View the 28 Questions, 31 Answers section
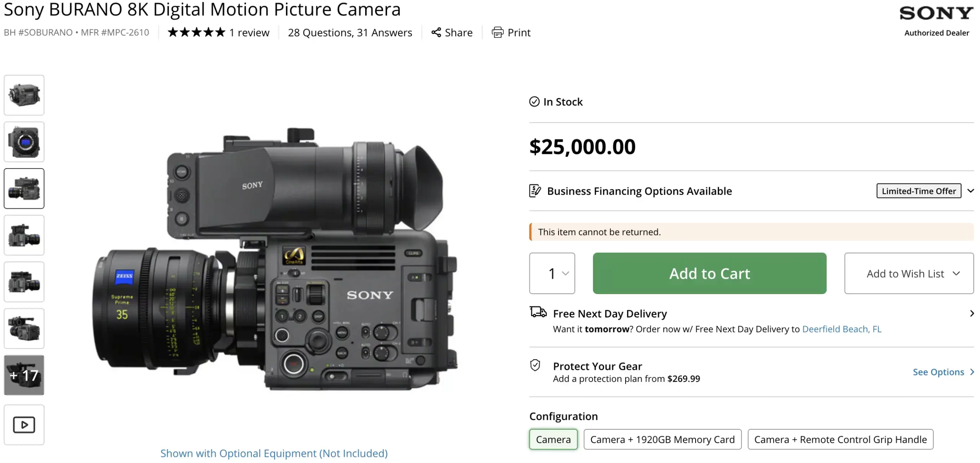980x463 pixels. [x=350, y=33]
